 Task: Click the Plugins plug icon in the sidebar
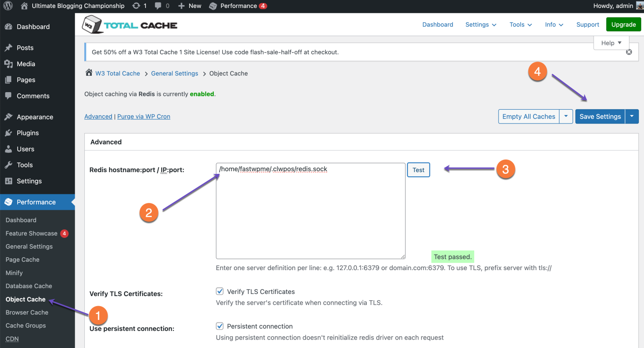pos(9,133)
